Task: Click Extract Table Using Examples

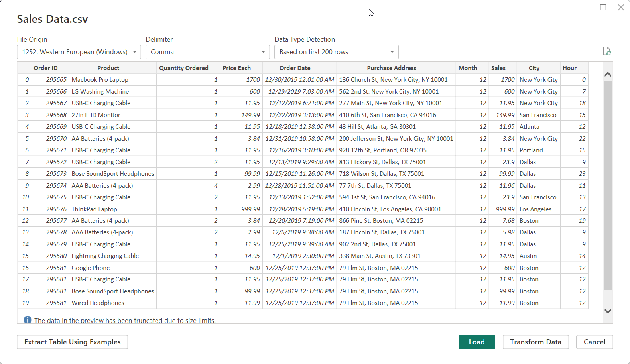Action: [72, 342]
